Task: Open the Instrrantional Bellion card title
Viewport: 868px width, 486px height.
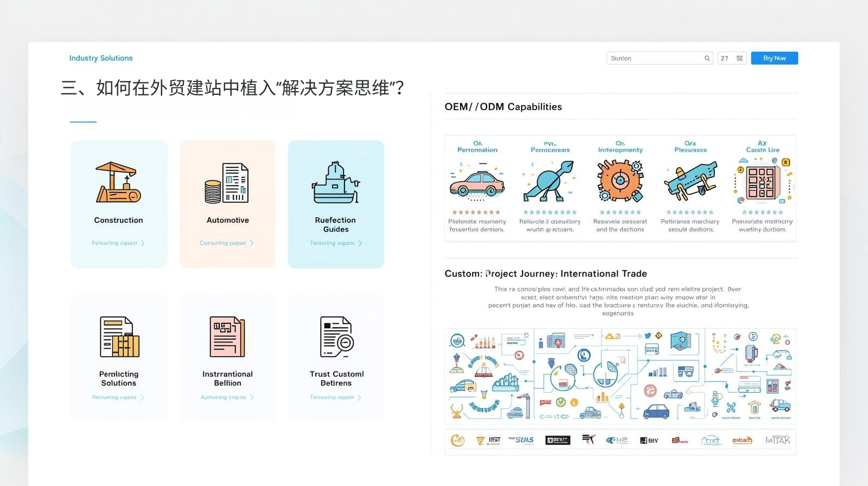Action: click(x=227, y=379)
